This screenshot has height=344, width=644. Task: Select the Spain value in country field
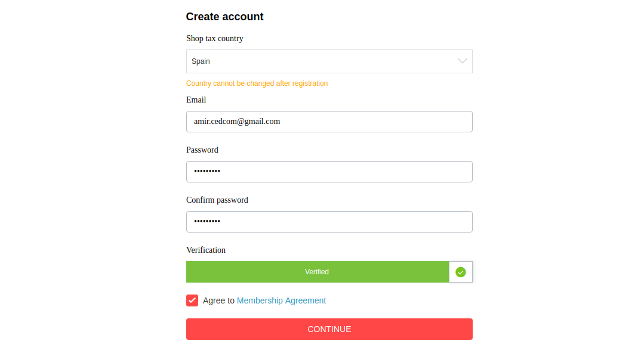tap(201, 61)
